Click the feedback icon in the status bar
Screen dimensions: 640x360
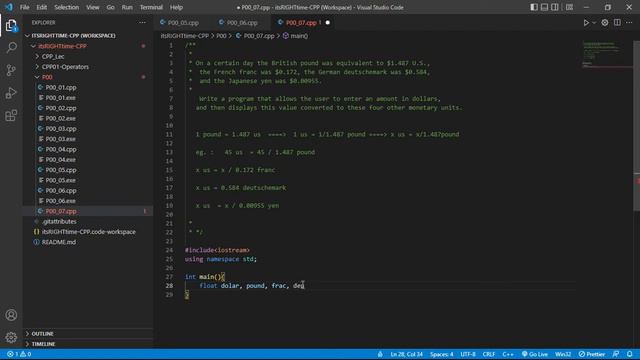click(616, 354)
